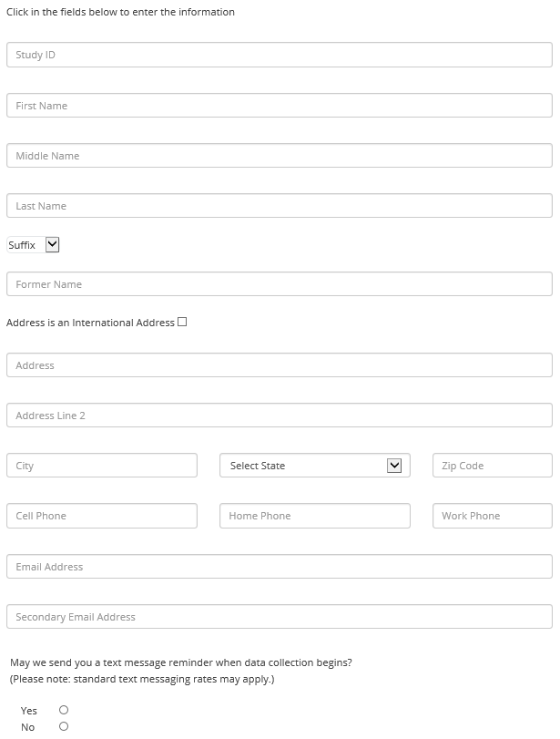Click the Select State dropdown arrow
The width and height of the screenshot is (560, 739).
394,466
